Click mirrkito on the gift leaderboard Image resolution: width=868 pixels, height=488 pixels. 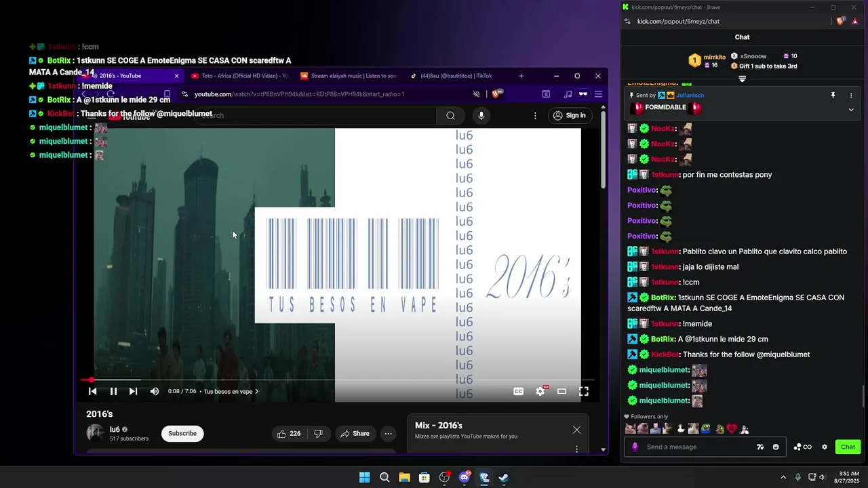pos(714,58)
